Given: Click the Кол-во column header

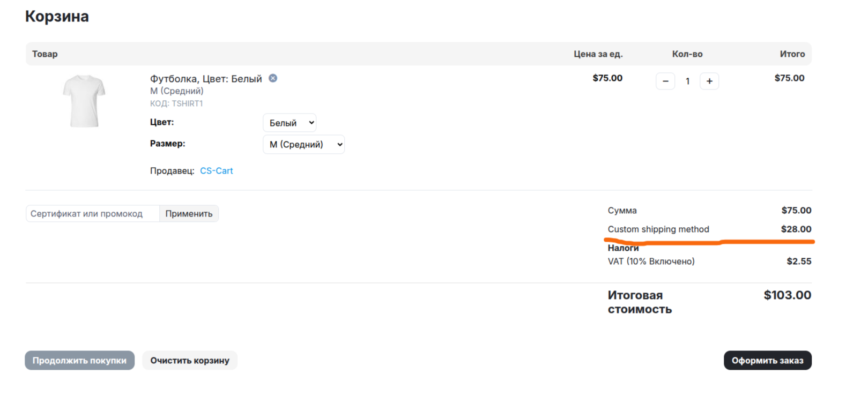Looking at the screenshot, I should [x=687, y=54].
